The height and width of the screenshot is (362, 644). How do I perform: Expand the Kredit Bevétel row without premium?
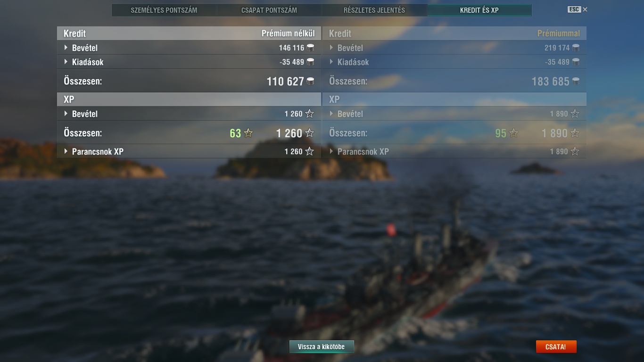click(x=189, y=48)
